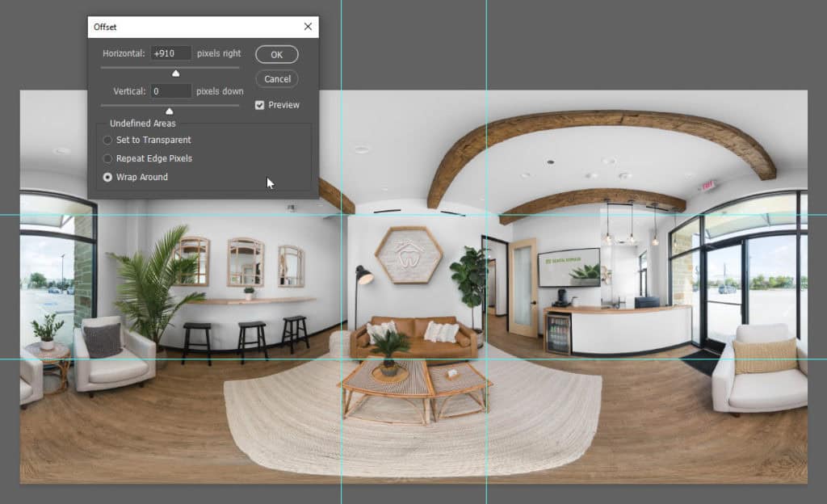
Task: Select Set to Transparent option
Action: (107, 140)
